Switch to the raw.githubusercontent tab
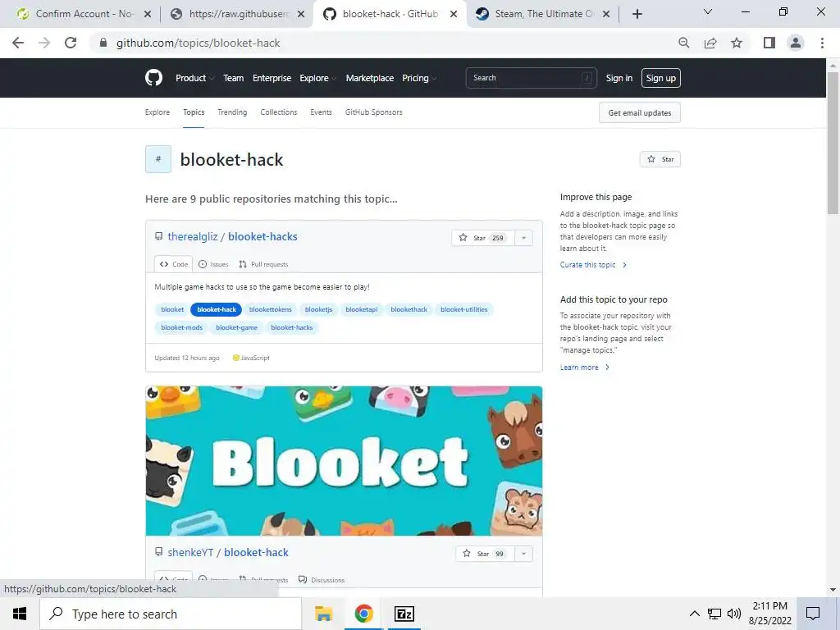840x630 pixels. tap(239, 14)
